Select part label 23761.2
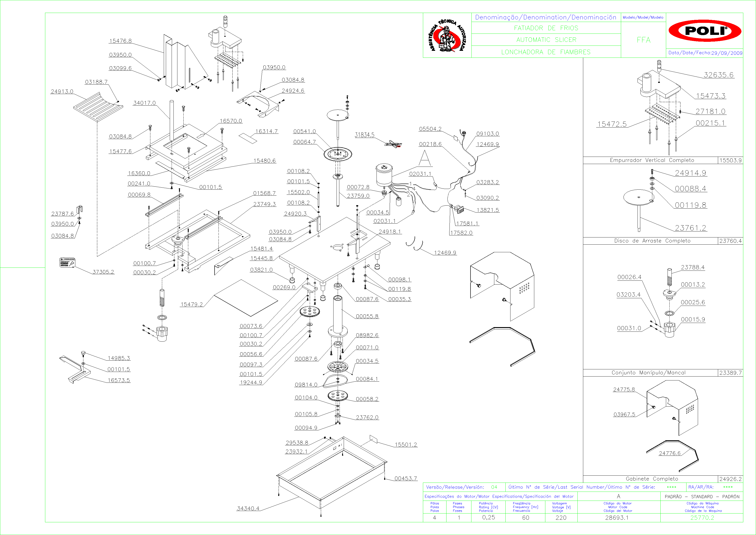 690,228
